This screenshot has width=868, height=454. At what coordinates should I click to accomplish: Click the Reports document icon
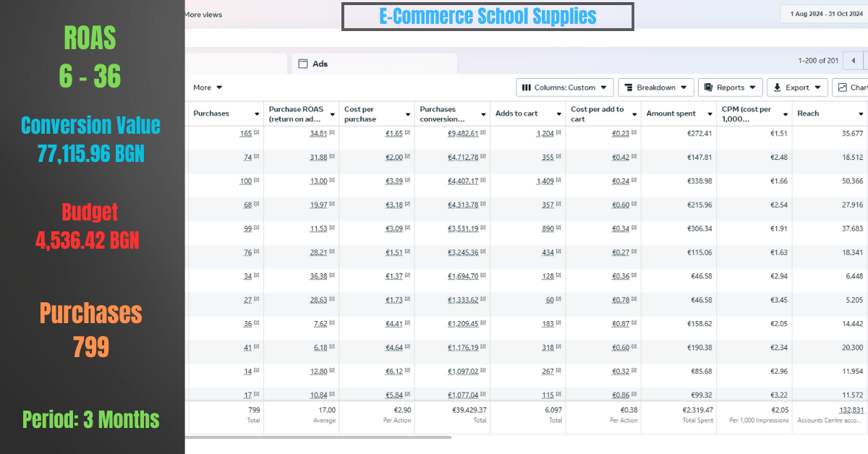tap(709, 87)
